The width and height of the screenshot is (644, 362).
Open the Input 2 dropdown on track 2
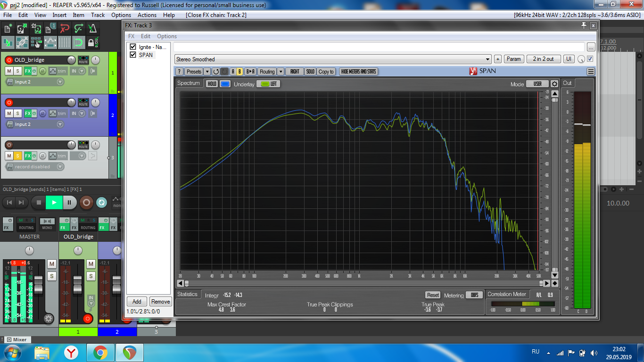(x=60, y=124)
